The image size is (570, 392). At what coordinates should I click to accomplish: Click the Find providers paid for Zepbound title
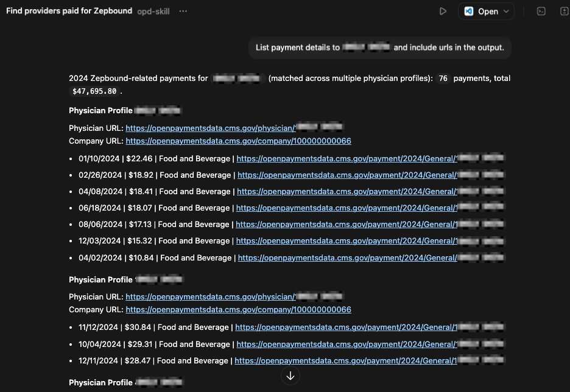(69, 10)
